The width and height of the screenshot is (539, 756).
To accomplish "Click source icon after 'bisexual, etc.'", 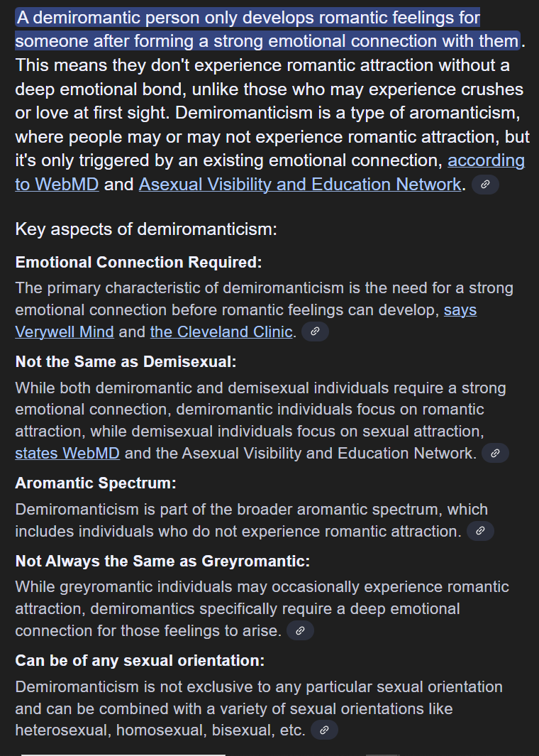I will point(324,730).
